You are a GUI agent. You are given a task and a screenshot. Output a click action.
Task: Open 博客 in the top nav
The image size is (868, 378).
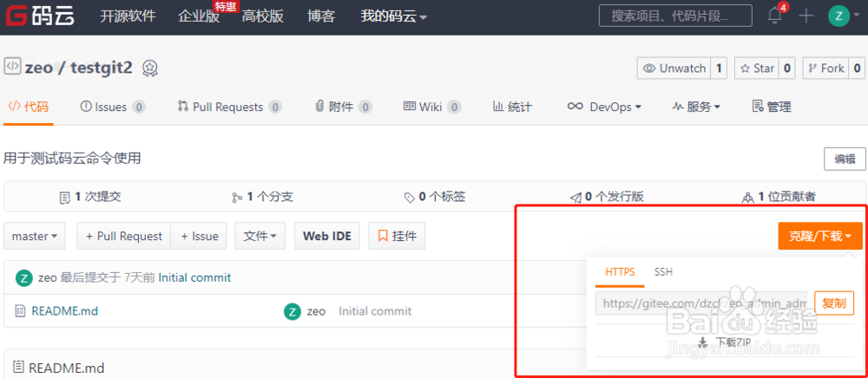pos(322,16)
